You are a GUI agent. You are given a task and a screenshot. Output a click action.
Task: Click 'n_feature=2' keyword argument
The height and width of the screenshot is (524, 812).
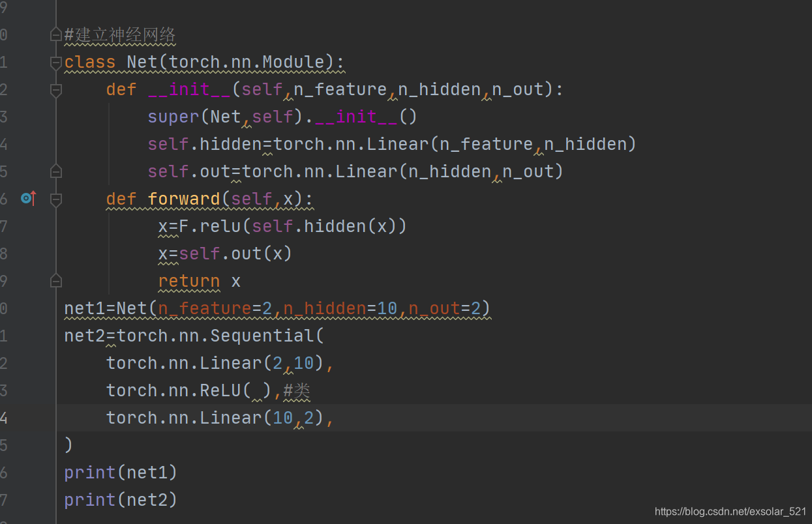[215, 308]
